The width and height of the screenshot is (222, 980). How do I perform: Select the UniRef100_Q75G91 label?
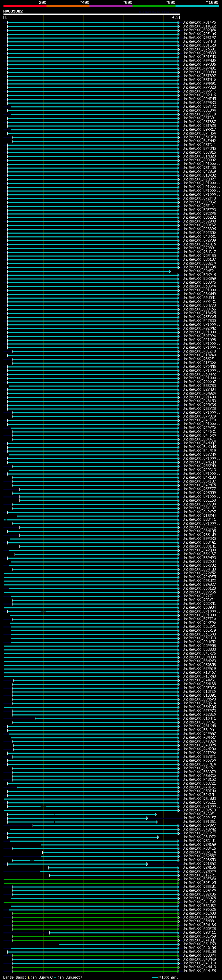click(x=199, y=49)
